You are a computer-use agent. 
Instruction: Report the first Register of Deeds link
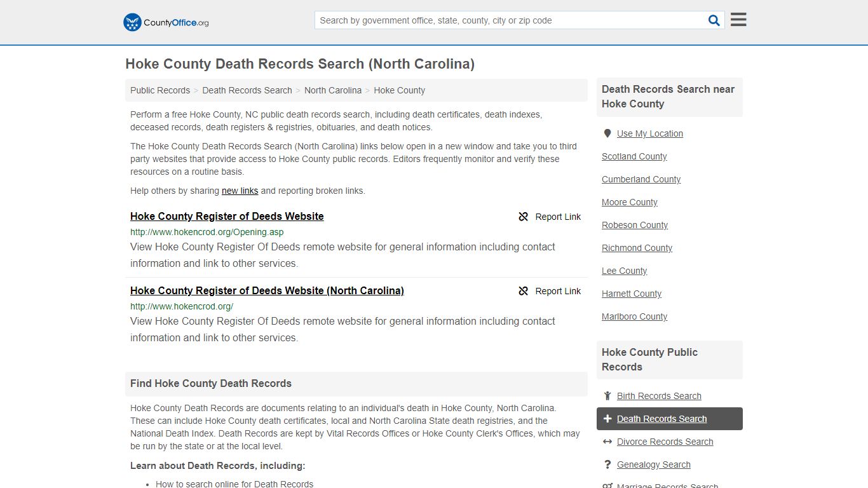pos(550,217)
